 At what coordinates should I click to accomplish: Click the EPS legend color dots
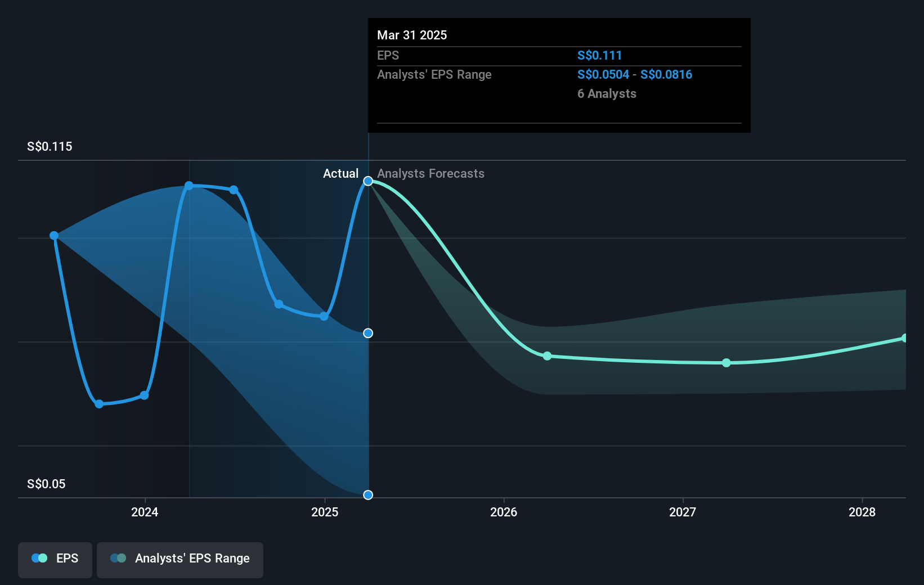(39, 558)
